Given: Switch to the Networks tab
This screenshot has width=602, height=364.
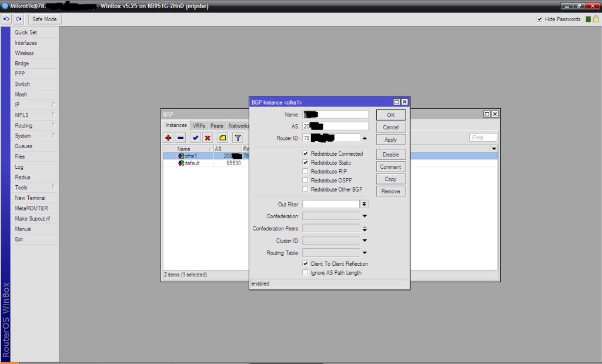Looking at the screenshot, I should point(238,126).
